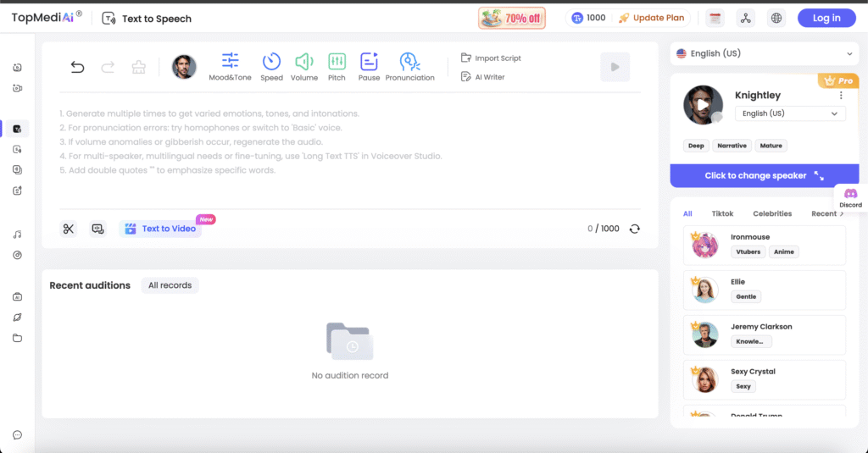Click the Mature tag

point(771,146)
